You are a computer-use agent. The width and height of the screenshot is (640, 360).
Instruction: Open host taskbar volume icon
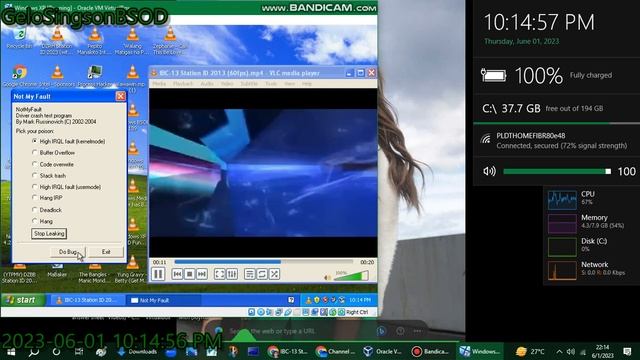point(571,352)
